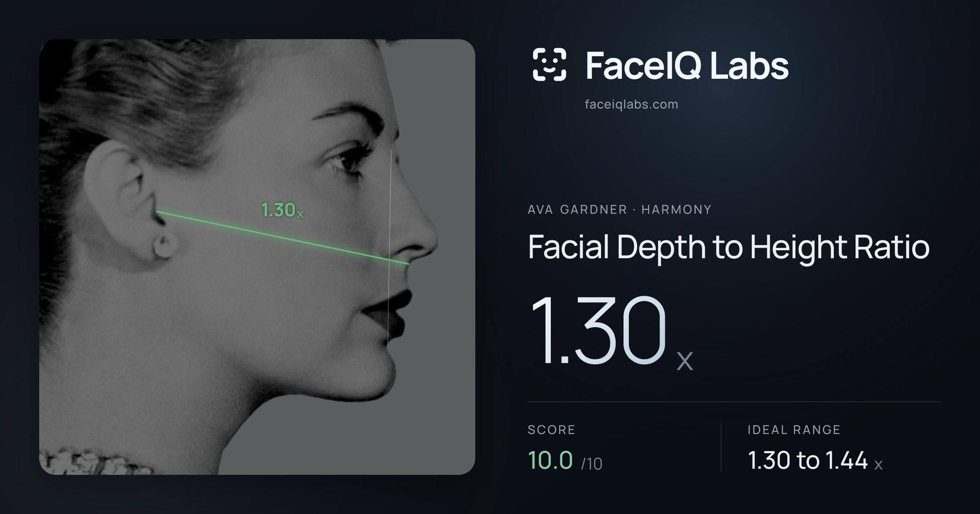Click the 1.30 to 1.44 x range value
This screenshot has height=514, width=980.
pyautogui.click(x=815, y=461)
